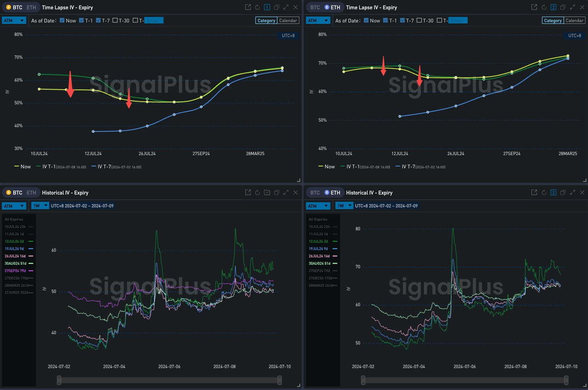This screenshot has width=588, height=390.
Task: Click custom T- days input in ETH Time Lapse panel
Action: tap(458, 21)
